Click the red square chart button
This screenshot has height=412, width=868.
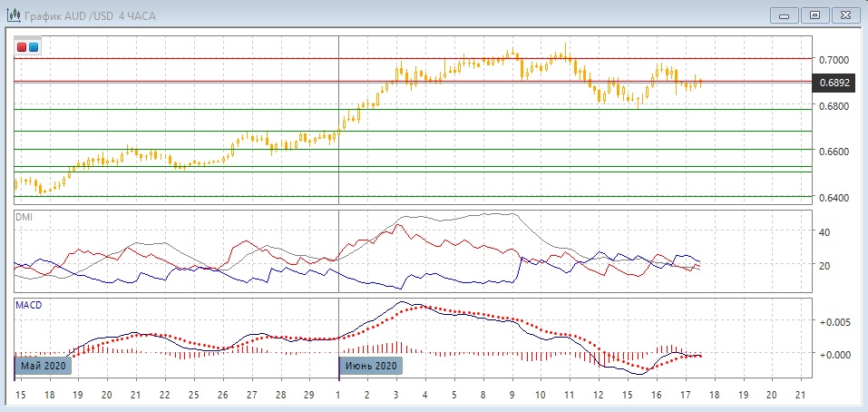coord(23,46)
